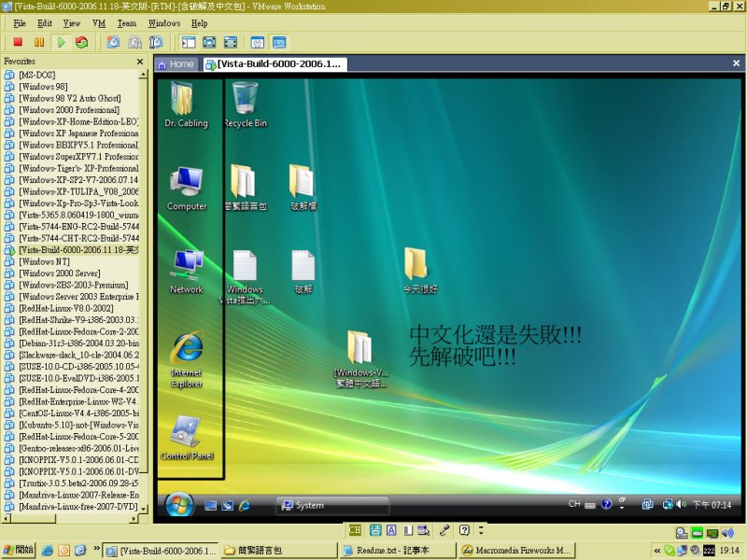Take a snapshot using the first snapshot icon

[x=113, y=42]
